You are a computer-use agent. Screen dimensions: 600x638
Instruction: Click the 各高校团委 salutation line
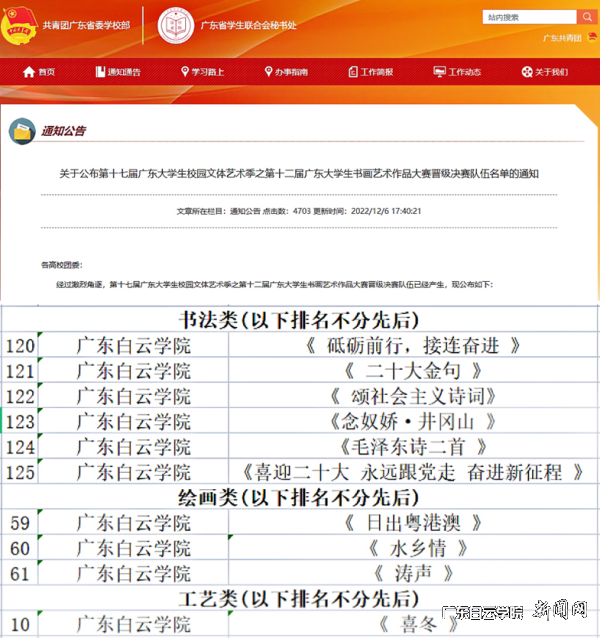point(62,265)
